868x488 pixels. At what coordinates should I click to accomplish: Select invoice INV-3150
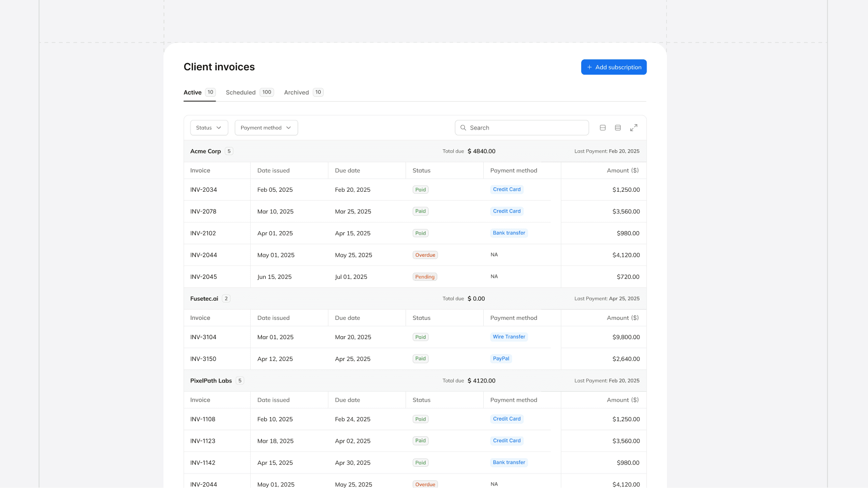(x=203, y=359)
